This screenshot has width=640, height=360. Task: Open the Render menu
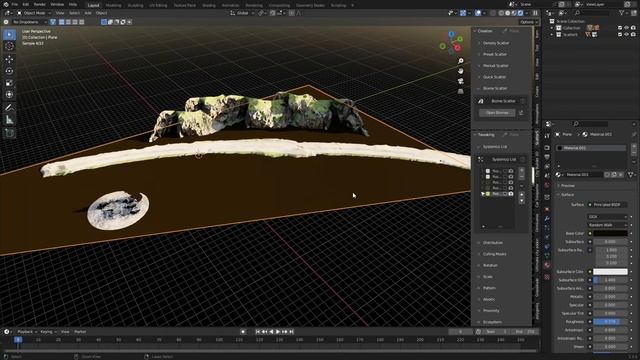(40, 4)
